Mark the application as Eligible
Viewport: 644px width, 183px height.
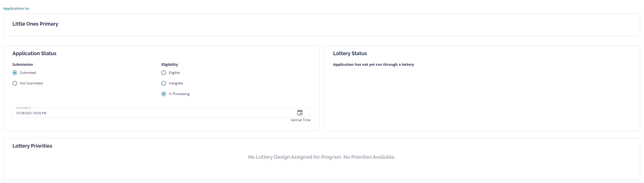click(x=164, y=73)
